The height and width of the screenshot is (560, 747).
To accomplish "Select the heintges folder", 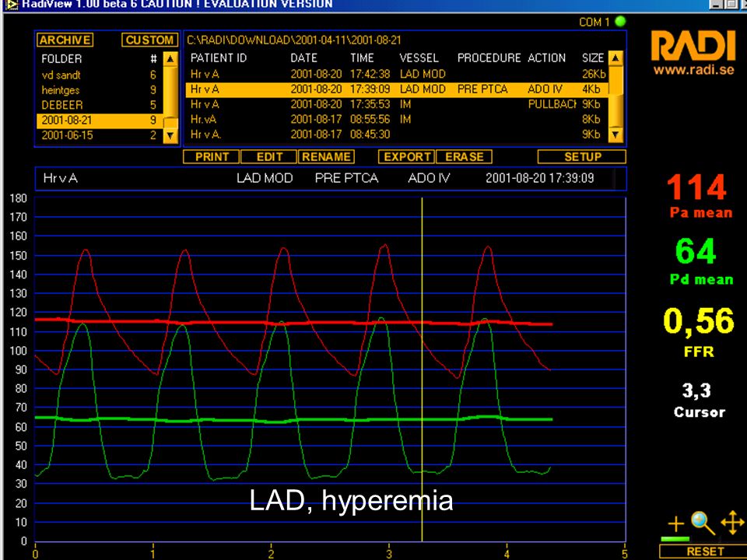I will tap(100, 90).
